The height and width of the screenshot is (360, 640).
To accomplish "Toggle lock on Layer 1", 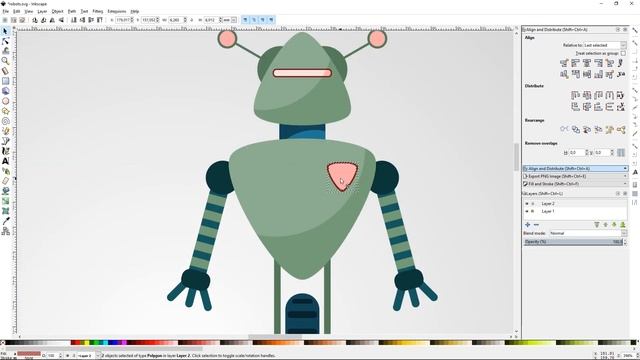I will tap(532, 211).
